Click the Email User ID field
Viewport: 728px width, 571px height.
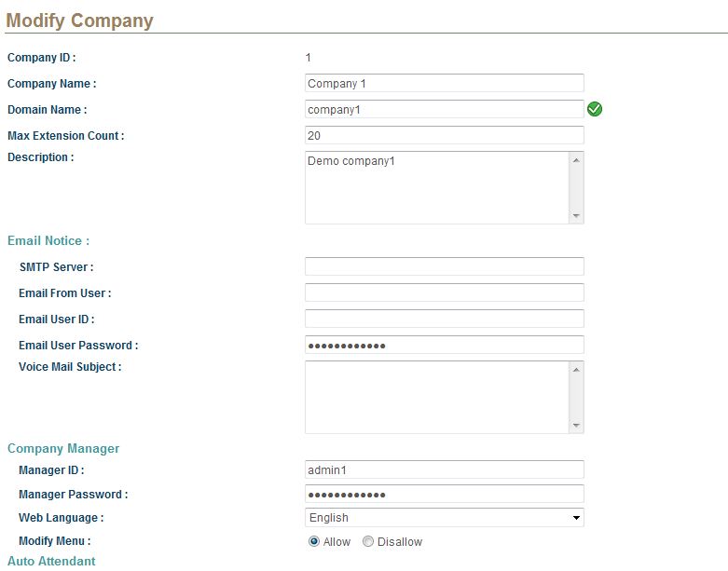click(445, 319)
